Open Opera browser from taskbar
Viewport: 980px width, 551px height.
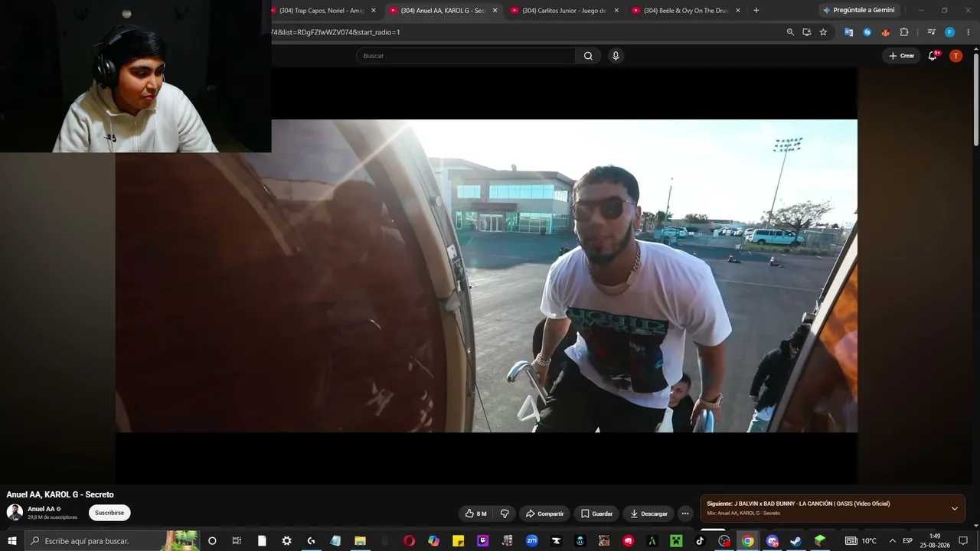click(409, 541)
